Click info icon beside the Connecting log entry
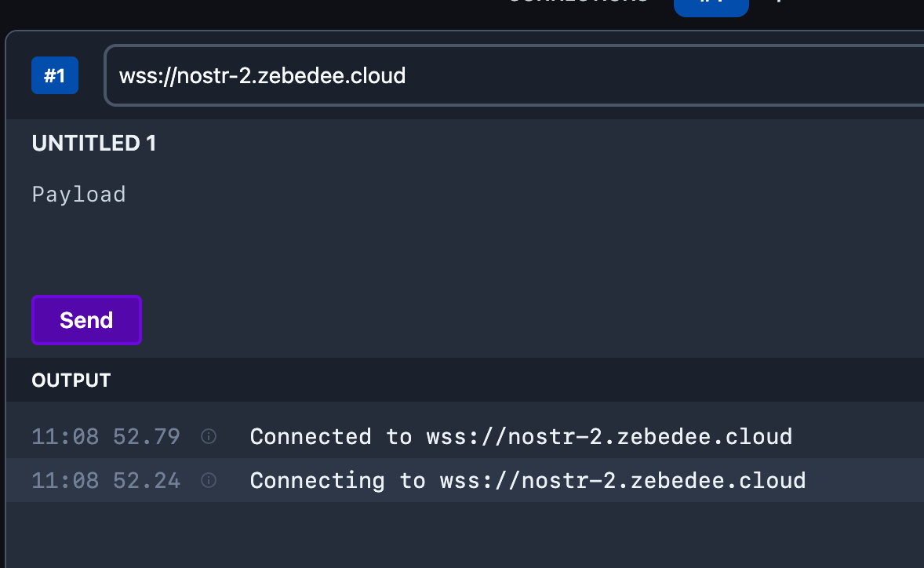This screenshot has height=568, width=924. coord(208,481)
